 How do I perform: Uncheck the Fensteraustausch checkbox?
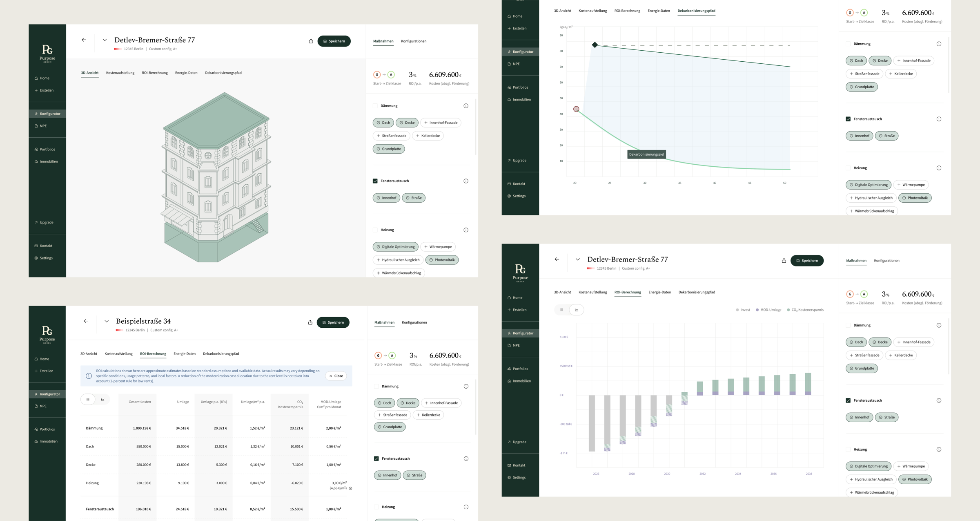click(x=375, y=181)
